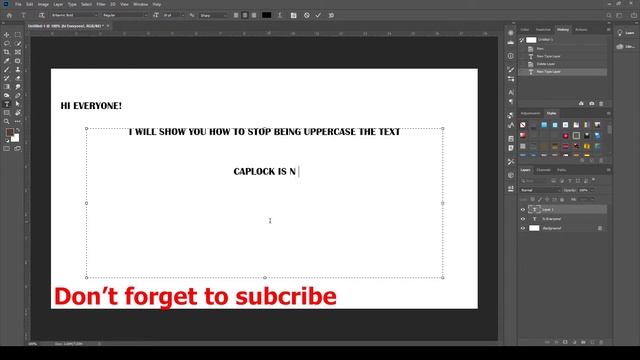Click the text HI EVERYONE! on canvas

click(x=91, y=106)
